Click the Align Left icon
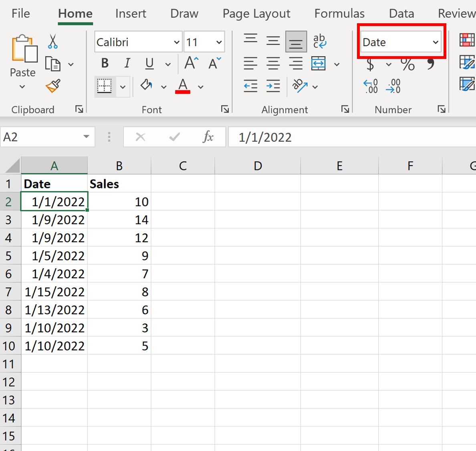476x451 pixels. (251, 63)
